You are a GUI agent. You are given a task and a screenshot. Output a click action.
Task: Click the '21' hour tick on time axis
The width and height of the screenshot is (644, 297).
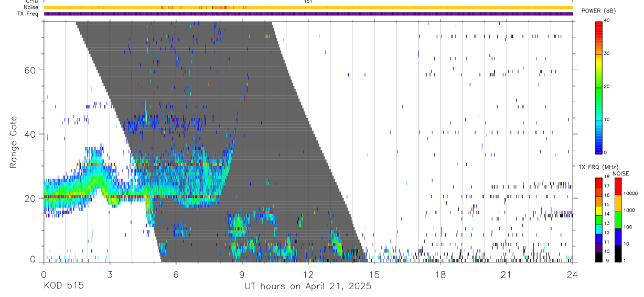click(506, 275)
